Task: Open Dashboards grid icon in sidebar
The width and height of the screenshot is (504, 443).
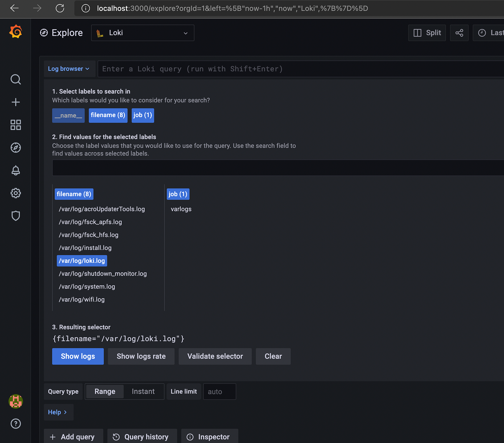Action: [15, 125]
